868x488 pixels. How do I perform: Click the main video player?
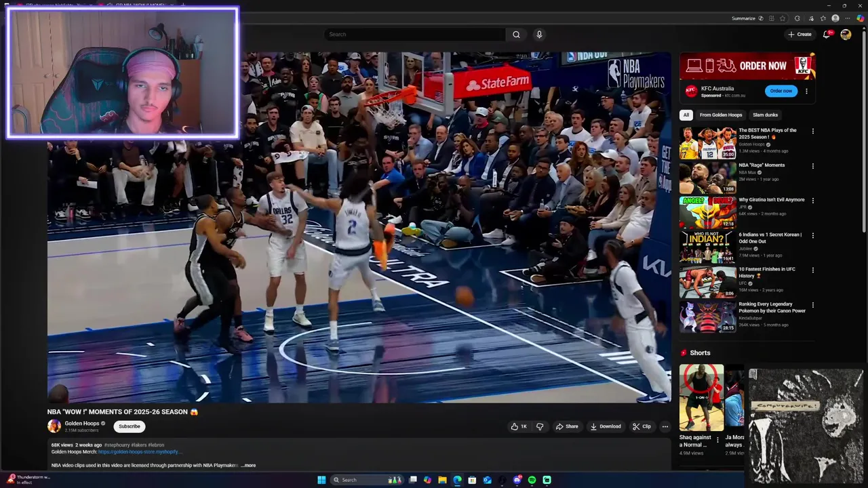point(359,228)
